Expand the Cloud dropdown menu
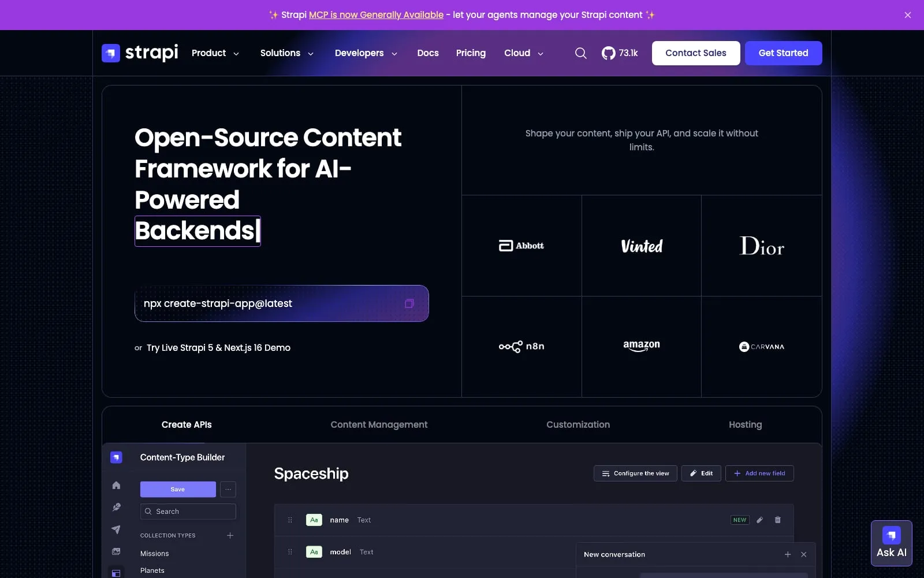This screenshot has width=924, height=578. pyautogui.click(x=524, y=53)
